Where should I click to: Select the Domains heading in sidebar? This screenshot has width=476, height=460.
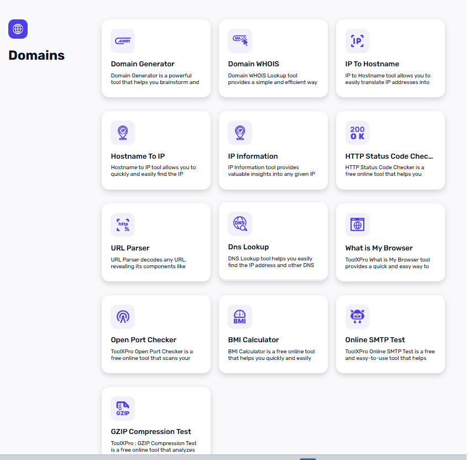[x=36, y=55]
